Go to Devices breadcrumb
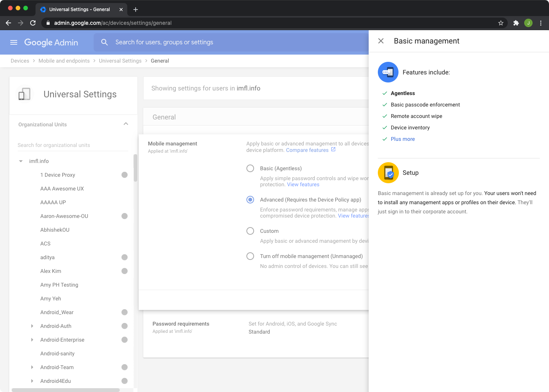Screen dimensions: 549x392 click(20, 61)
